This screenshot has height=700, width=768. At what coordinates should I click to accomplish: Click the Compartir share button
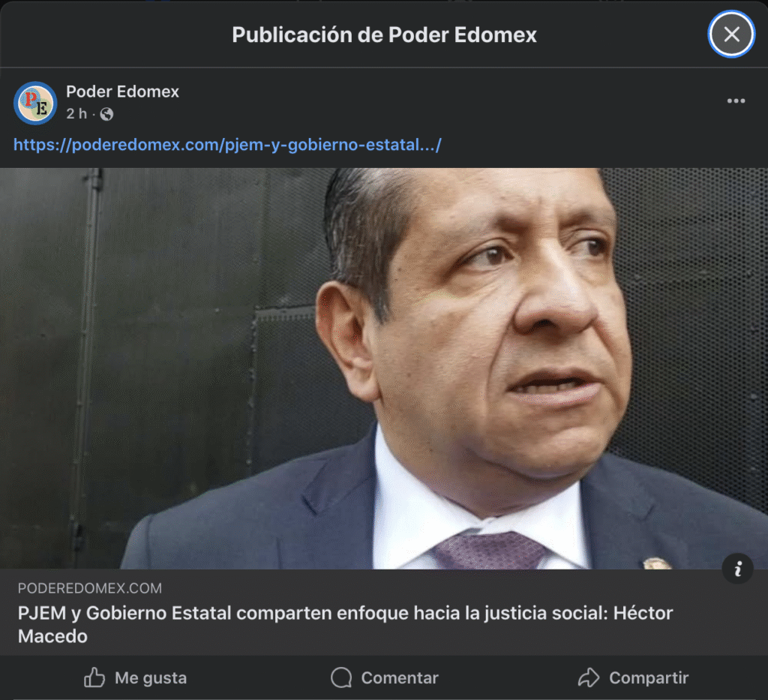coord(633,678)
